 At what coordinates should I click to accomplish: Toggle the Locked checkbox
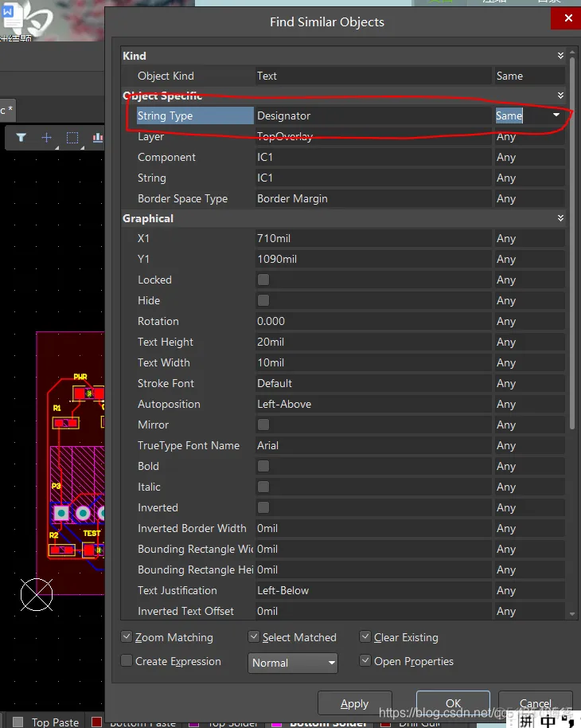point(263,280)
